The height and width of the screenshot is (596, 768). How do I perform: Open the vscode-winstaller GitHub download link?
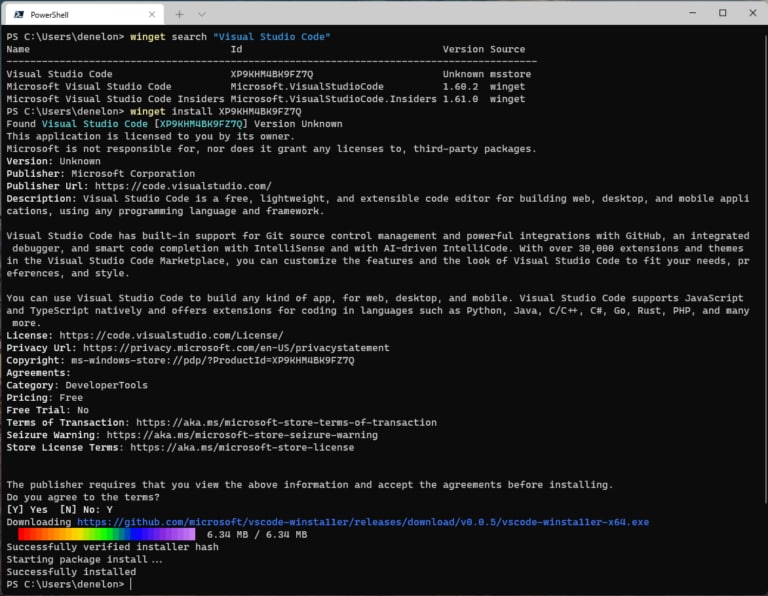pos(363,522)
